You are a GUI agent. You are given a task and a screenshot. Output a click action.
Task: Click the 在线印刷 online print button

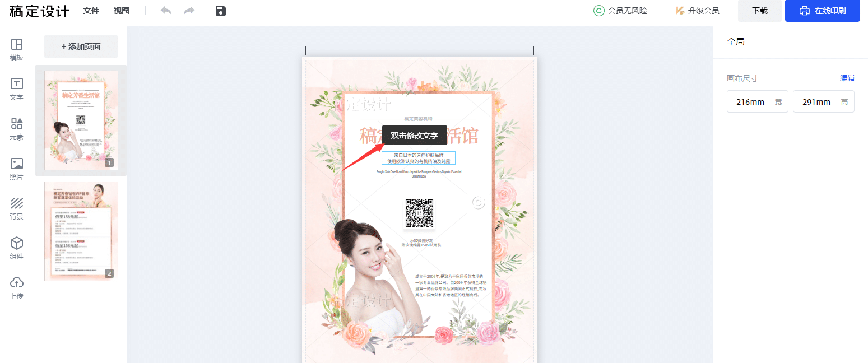click(823, 11)
